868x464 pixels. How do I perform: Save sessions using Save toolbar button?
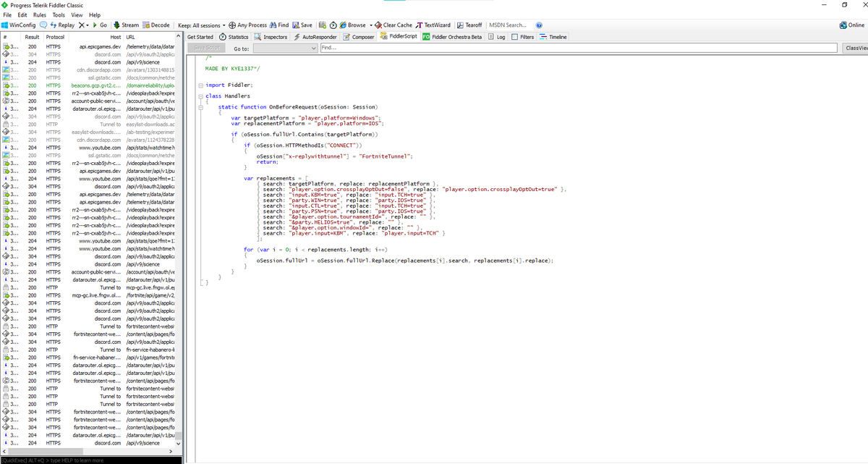pos(302,25)
